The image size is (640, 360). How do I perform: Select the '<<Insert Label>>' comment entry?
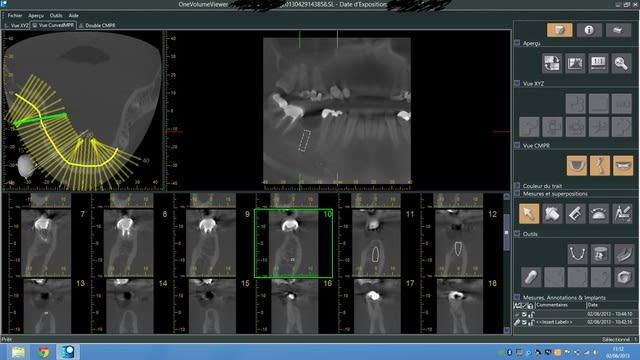554,322
